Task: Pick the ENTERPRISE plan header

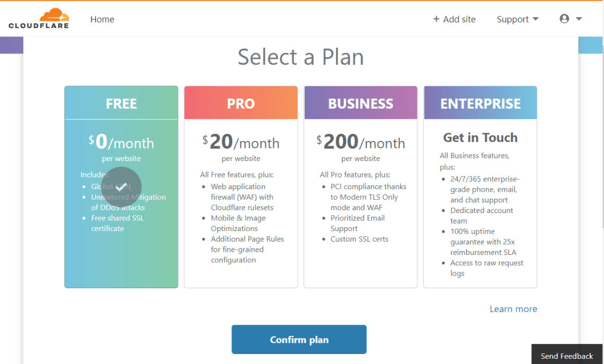Action: point(480,103)
